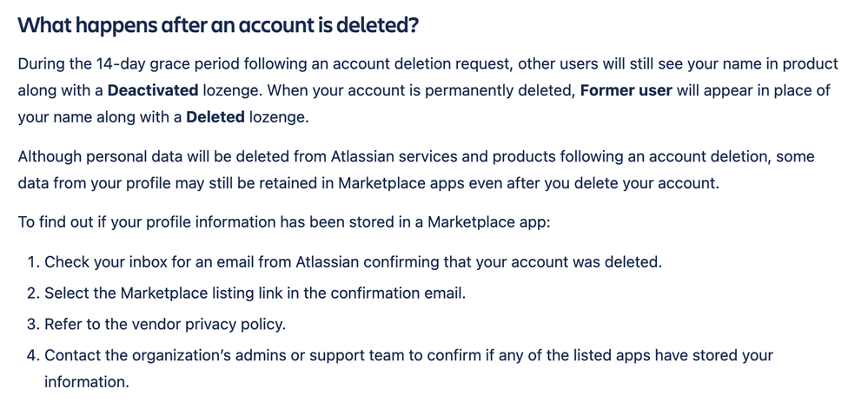This screenshot has height=409, width=868.
Task: Click step "Refer to the vendor privacy policy"
Action: point(165,324)
